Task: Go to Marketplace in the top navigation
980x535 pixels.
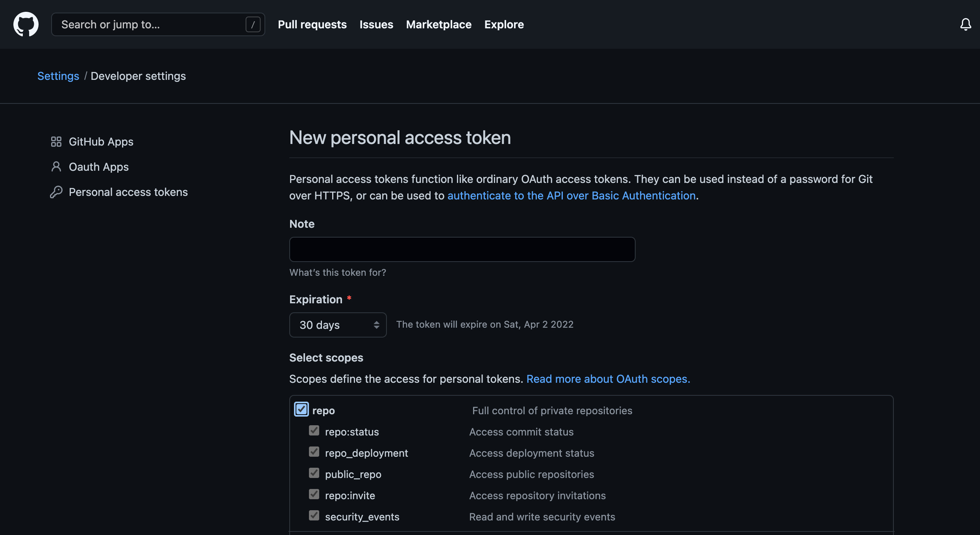Action: (438, 24)
